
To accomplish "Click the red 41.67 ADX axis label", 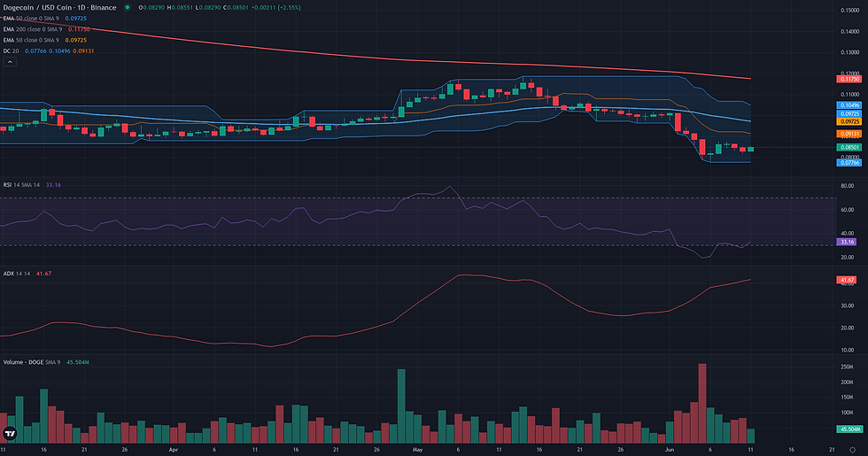I will point(847,280).
